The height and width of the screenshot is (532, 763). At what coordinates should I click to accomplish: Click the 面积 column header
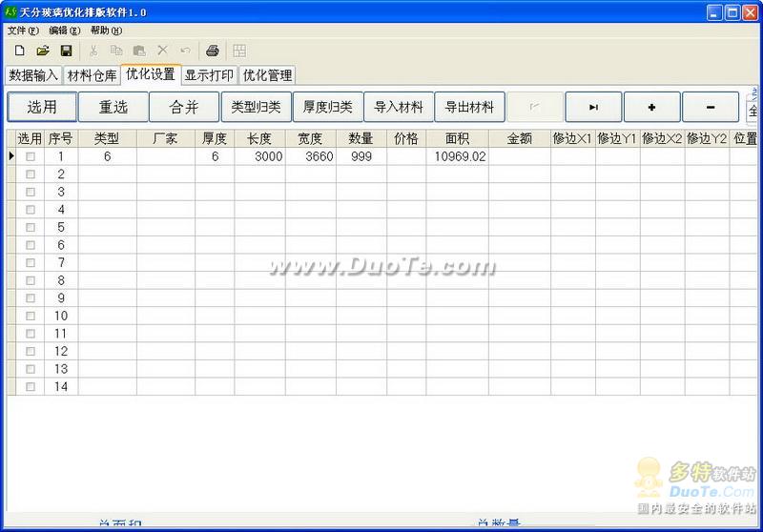(x=457, y=139)
